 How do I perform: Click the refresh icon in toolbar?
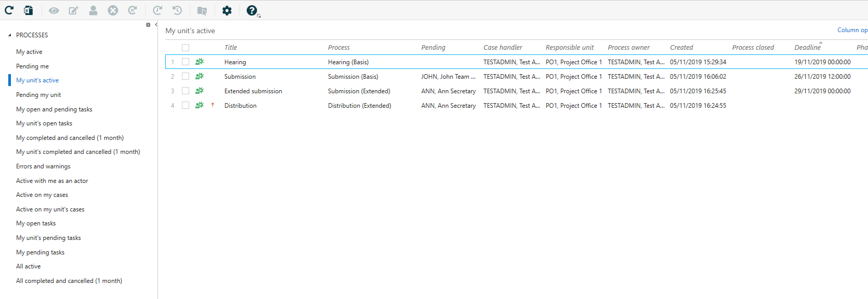click(9, 10)
